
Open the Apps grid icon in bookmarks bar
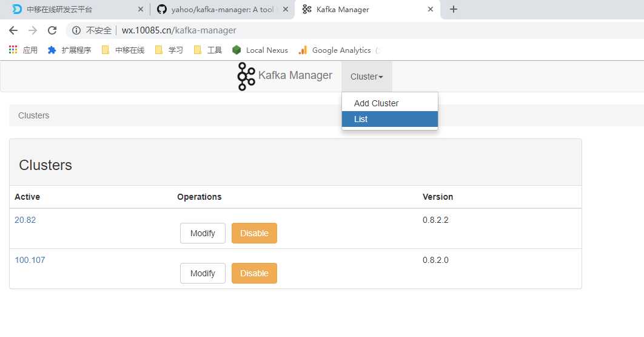tap(13, 50)
